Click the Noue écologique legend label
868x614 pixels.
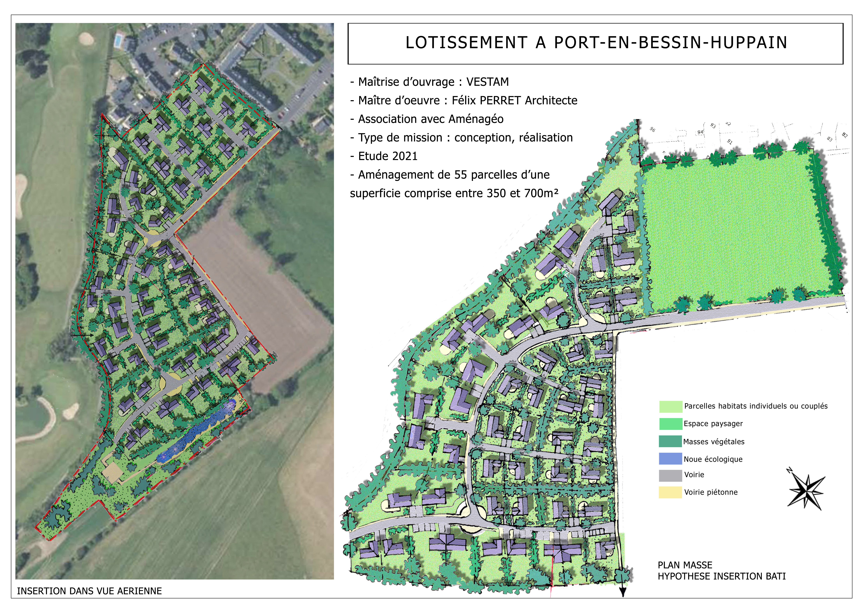tap(713, 460)
